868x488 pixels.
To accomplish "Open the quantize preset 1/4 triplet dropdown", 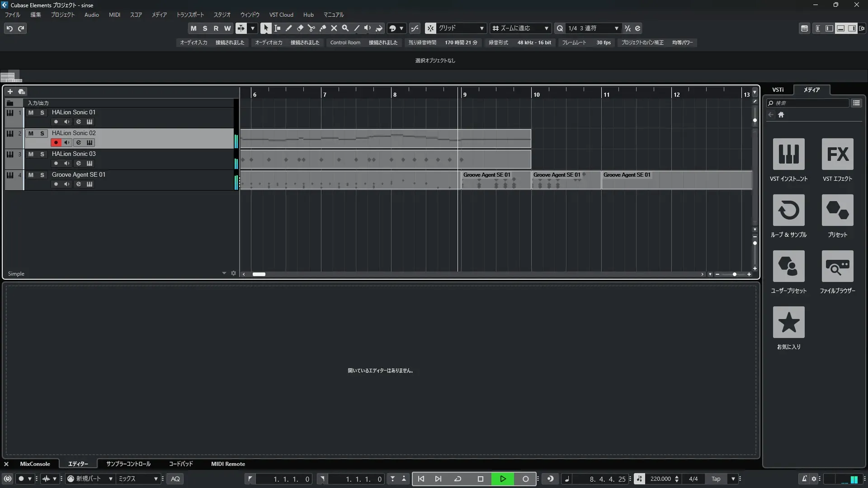I will pyautogui.click(x=616, y=28).
